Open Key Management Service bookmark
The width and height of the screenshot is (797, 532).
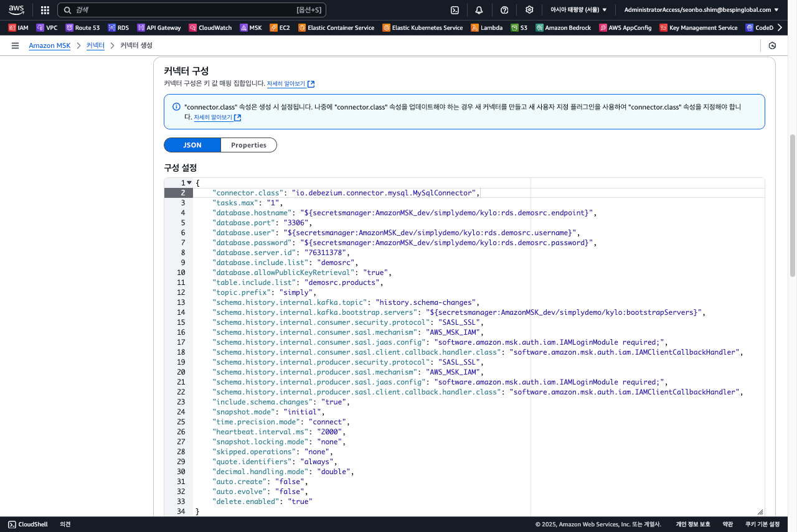(x=699, y=27)
